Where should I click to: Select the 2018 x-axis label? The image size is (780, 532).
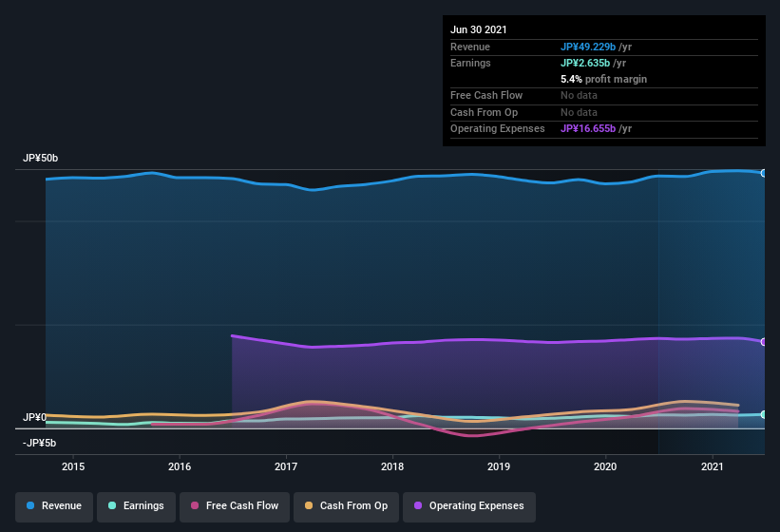coord(392,466)
